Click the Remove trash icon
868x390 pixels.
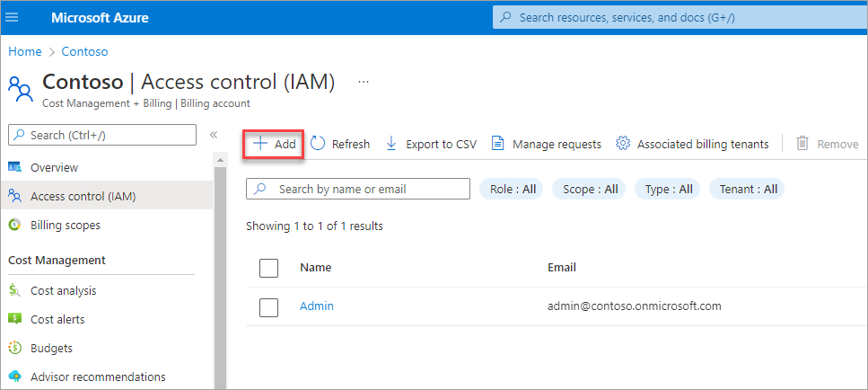tap(802, 144)
